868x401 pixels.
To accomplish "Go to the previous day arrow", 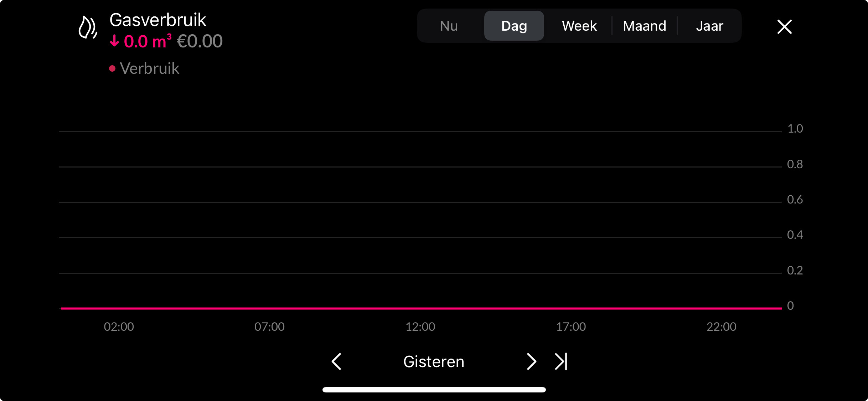I will (336, 361).
